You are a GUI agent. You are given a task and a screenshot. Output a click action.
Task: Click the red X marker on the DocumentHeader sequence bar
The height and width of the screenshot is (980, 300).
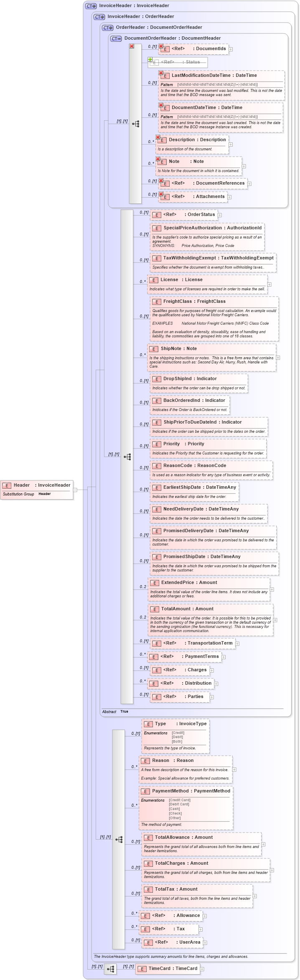point(132,46)
